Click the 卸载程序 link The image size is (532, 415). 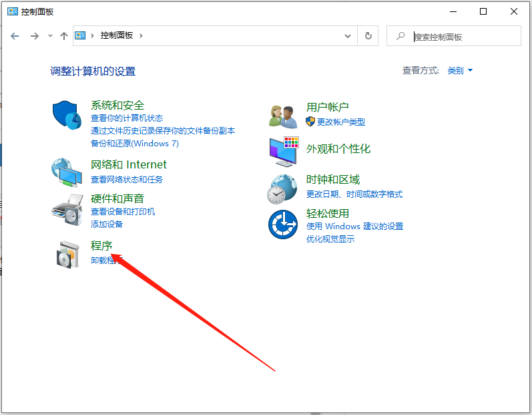(107, 261)
